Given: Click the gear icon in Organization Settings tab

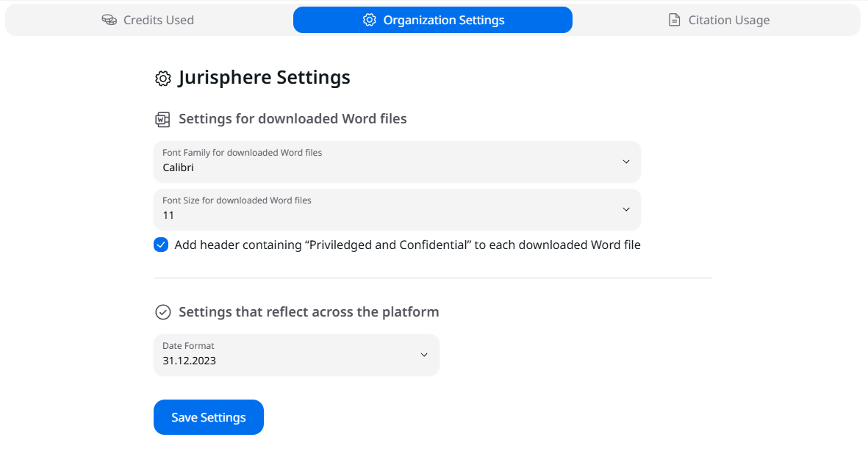Looking at the screenshot, I should pyautogui.click(x=370, y=20).
